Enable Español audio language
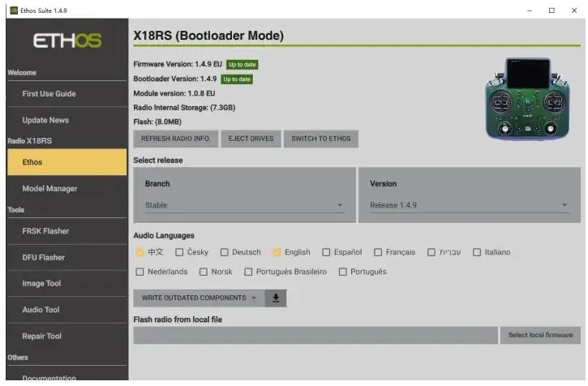The height and width of the screenshot is (386, 588). (326, 252)
